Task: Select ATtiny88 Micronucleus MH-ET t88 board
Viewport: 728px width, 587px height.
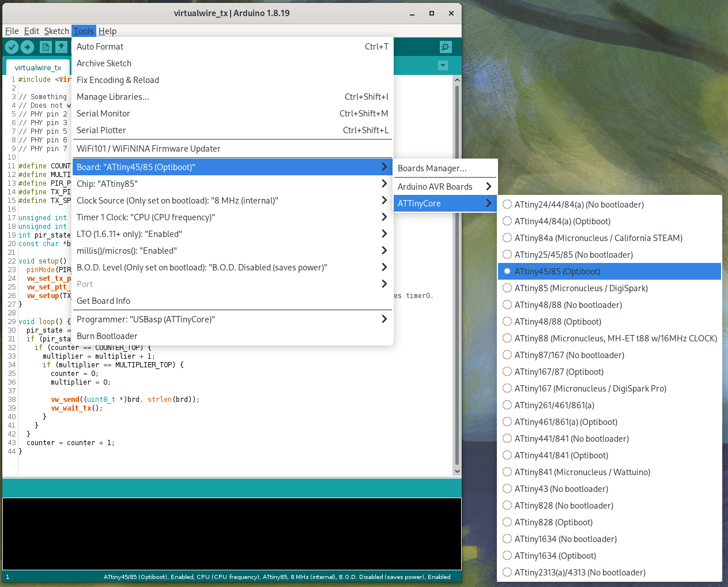Action: pos(609,338)
